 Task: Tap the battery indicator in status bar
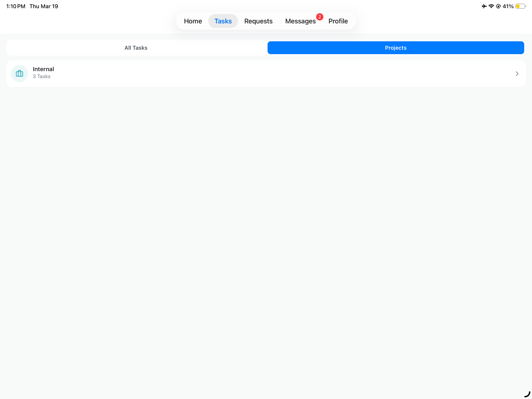521,6
